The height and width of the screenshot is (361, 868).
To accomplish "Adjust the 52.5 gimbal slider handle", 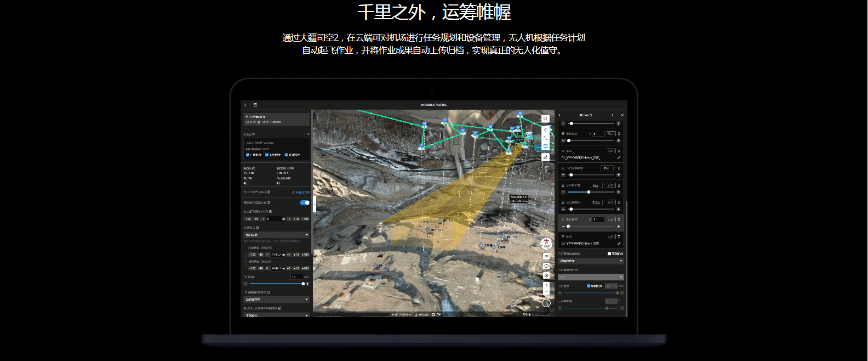I will pyautogui.click(x=589, y=192).
